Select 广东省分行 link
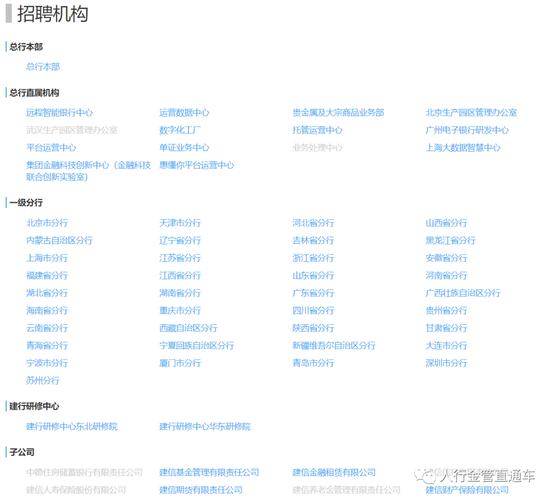The width and height of the screenshot is (553, 500). tap(313, 293)
